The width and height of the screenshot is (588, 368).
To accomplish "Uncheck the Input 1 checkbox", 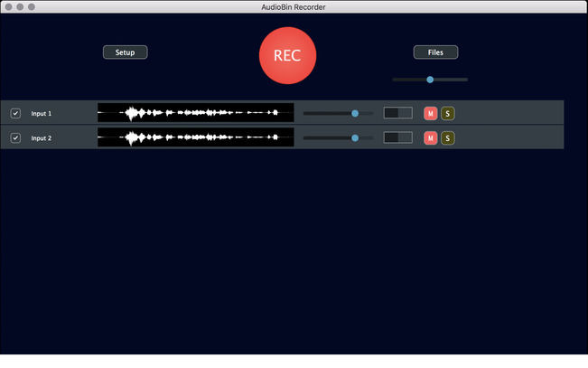I will click(x=15, y=113).
